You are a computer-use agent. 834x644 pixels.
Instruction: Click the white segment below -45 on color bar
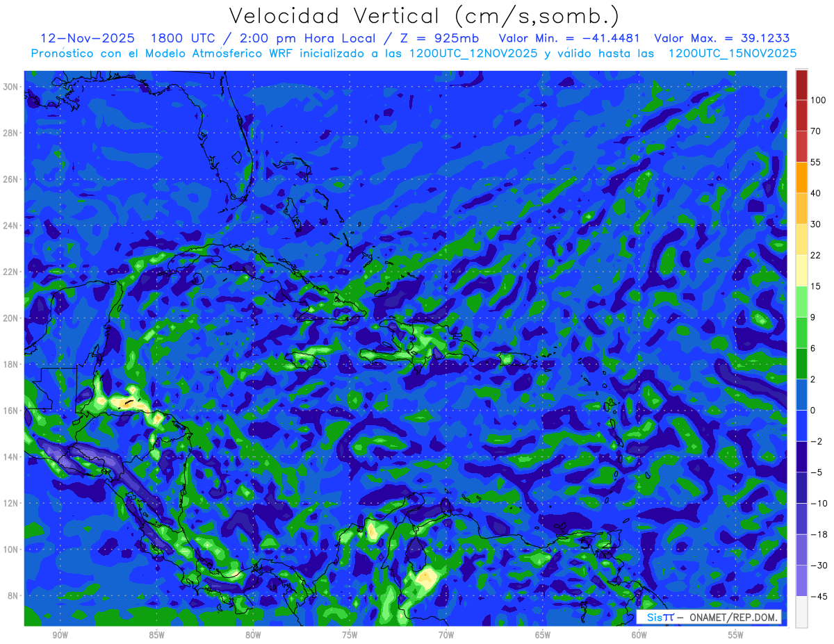point(801,611)
